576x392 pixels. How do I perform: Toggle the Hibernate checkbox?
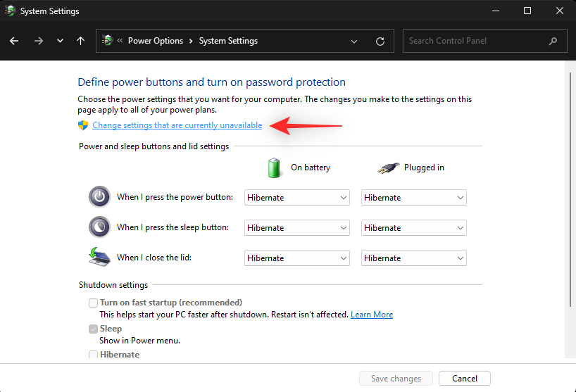[93, 355]
